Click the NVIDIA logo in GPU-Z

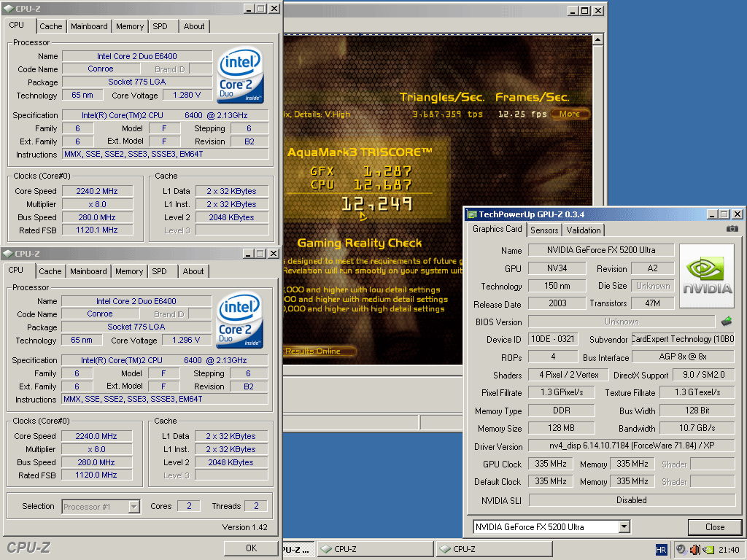click(707, 276)
